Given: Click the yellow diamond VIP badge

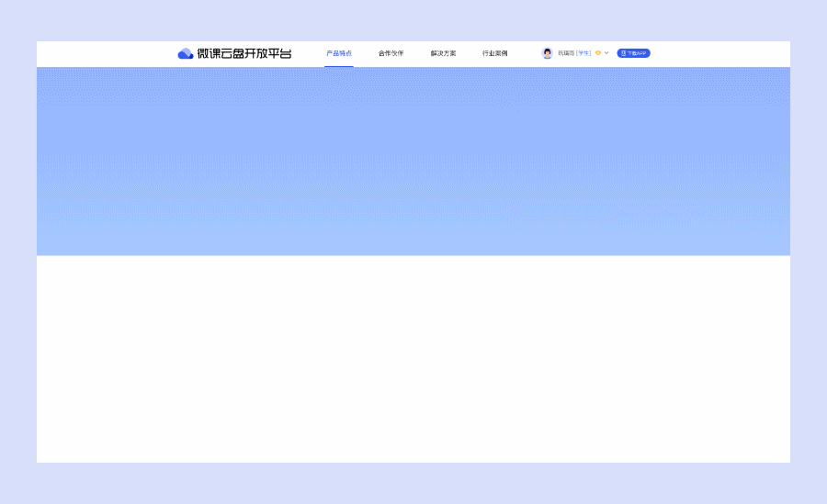Looking at the screenshot, I should pos(598,53).
